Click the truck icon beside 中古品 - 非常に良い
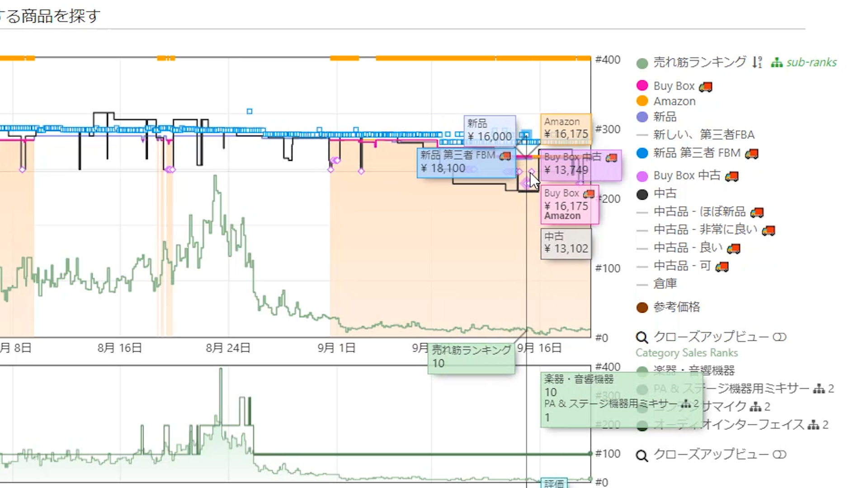Screen dimensions: 868x488 click(769, 231)
